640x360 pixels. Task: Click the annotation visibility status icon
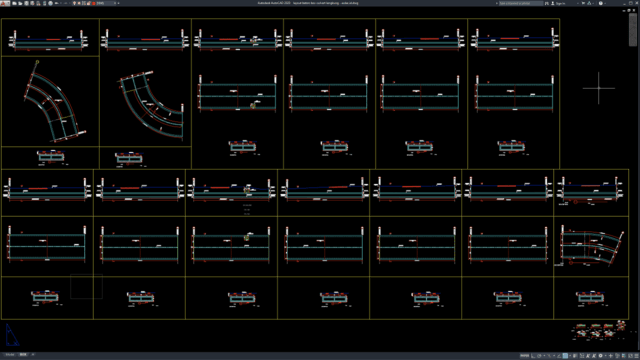tap(582, 356)
